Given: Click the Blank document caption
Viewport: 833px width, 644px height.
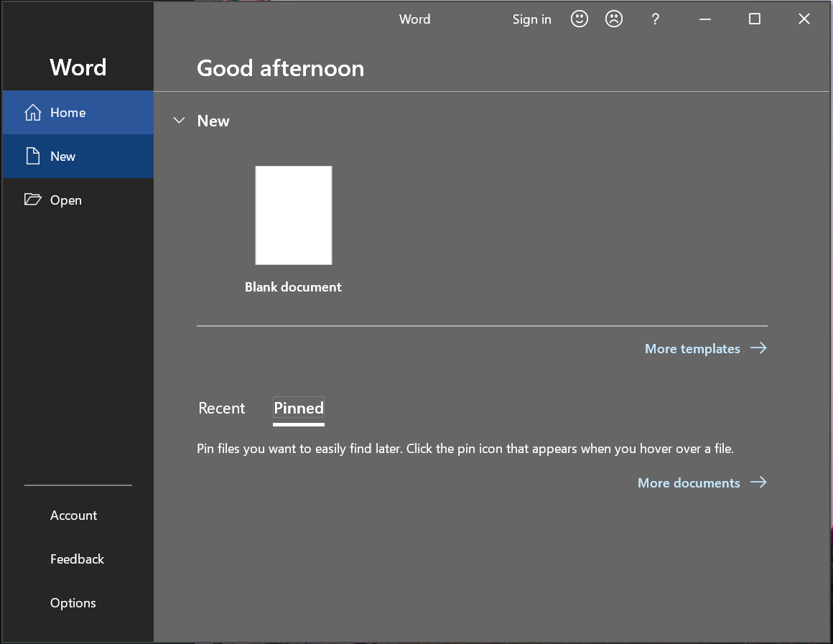Looking at the screenshot, I should pos(293,287).
